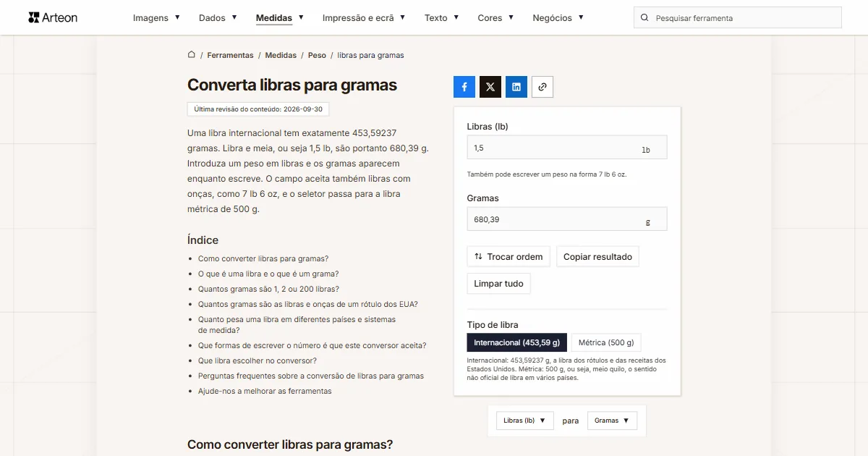The image size is (868, 456).
Task: Go to Medidas breadcrumb link
Action: pos(281,55)
